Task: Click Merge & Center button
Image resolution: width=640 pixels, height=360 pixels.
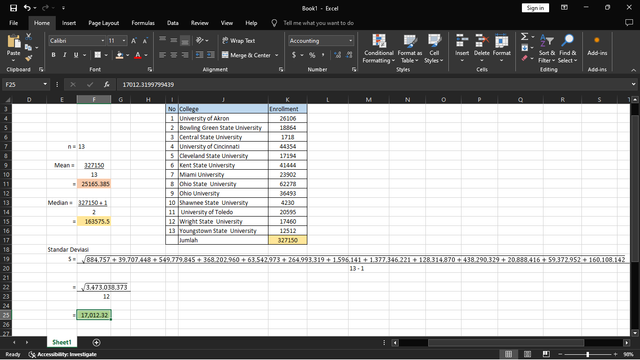Action: click(x=247, y=55)
